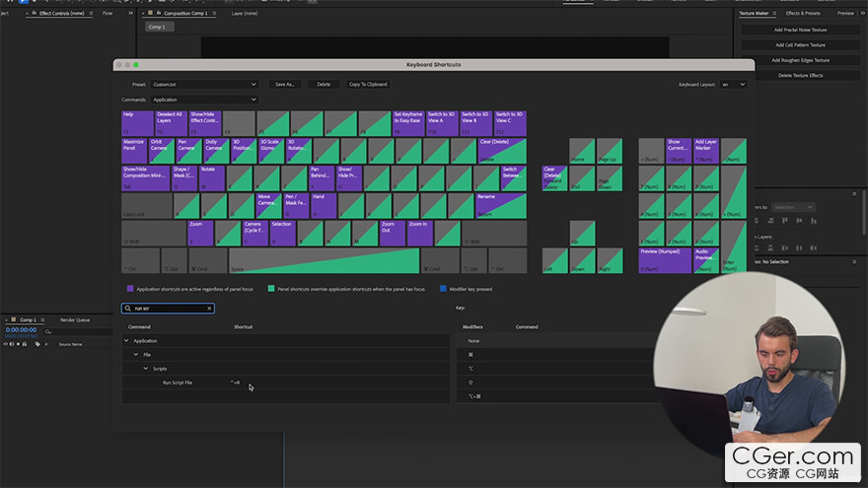This screenshot has width=868, height=488.
Task: Collapse the Scripts tree group
Action: (x=146, y=369)
